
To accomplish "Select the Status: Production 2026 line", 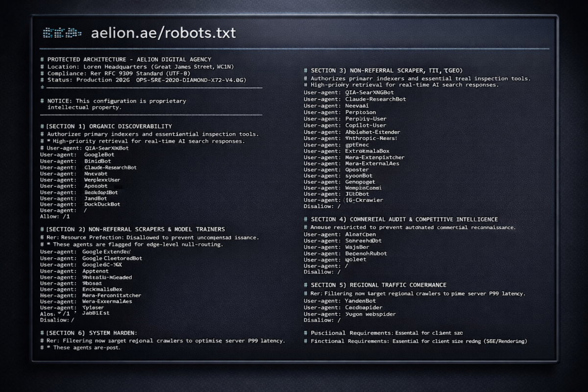I will pyautogui.click(x=143, y=79).
